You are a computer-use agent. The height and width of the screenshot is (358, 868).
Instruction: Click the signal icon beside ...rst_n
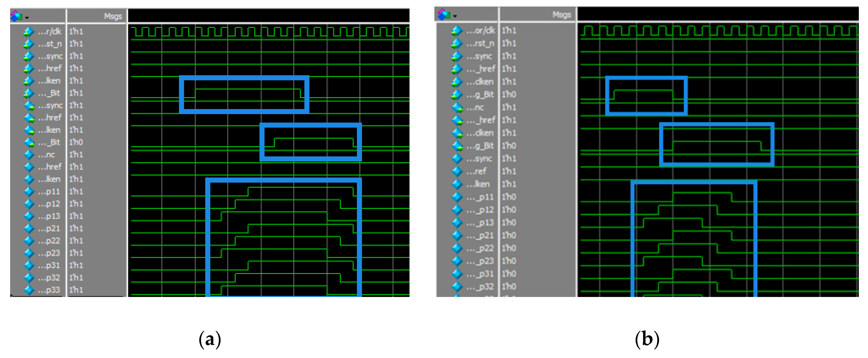457,43
